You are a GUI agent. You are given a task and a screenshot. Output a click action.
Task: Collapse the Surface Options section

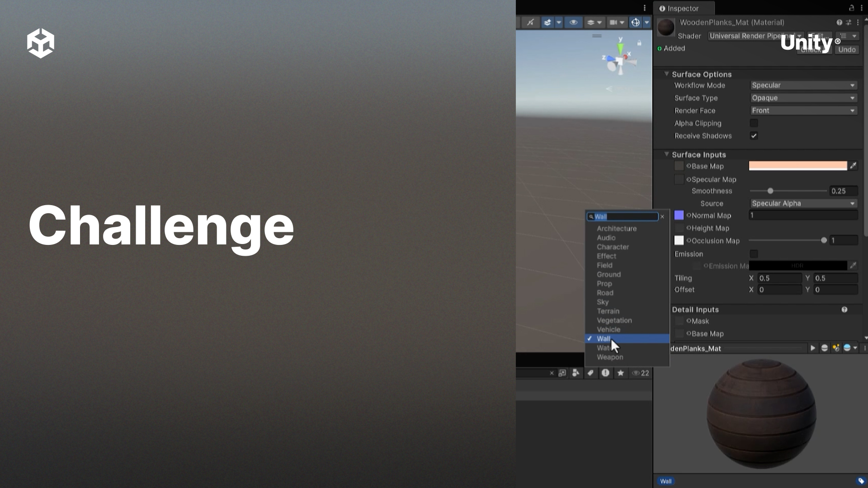click(x=666, y=74)
